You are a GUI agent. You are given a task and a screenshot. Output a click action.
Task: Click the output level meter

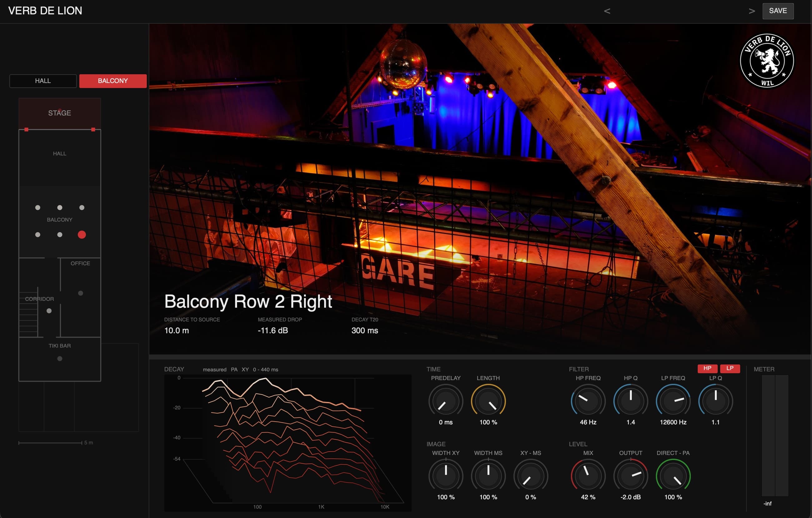[x=775, y=435]
